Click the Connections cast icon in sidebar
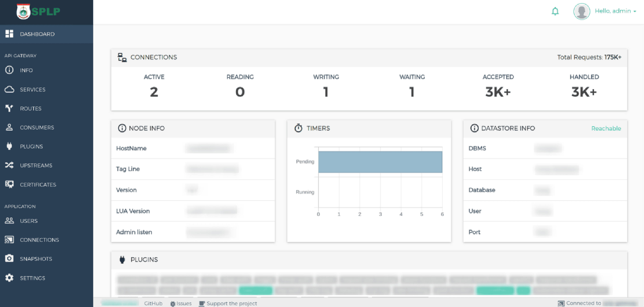 [x=9, y=240]
